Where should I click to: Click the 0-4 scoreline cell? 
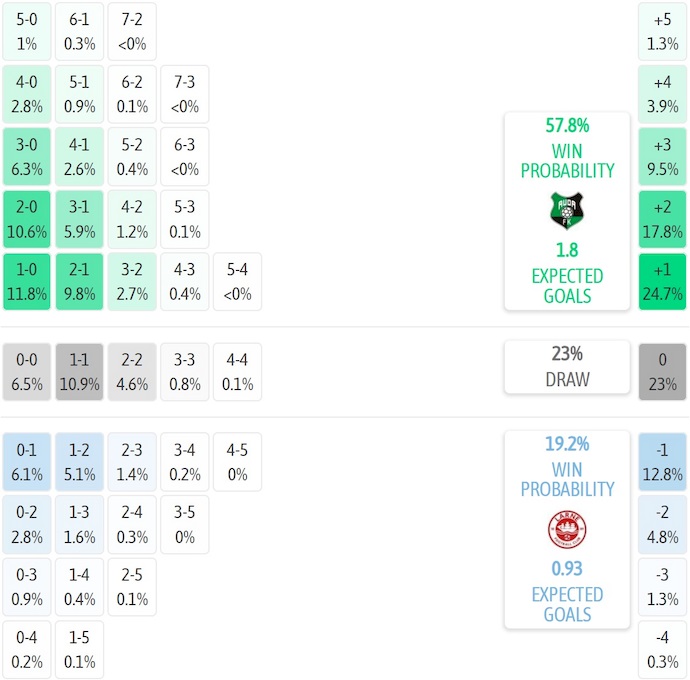click(27, 650)
